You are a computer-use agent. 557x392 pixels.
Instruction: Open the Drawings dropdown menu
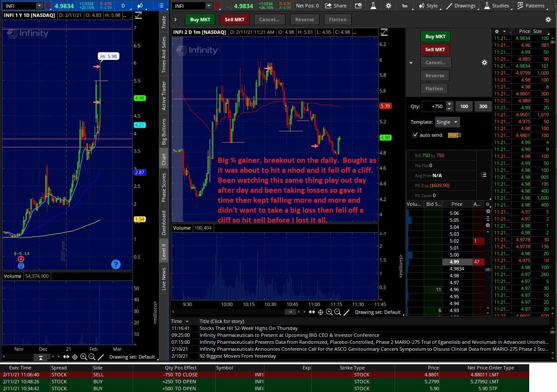tap(460, 6)
